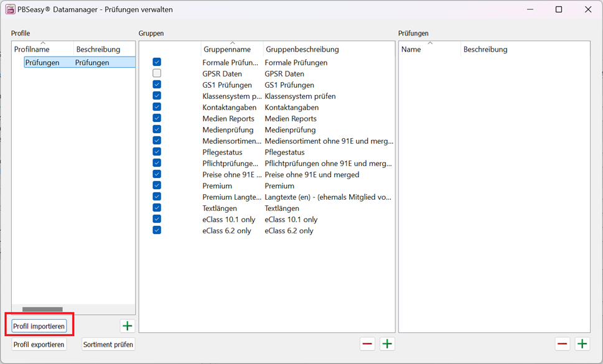Toggle the Medien Reports checkbox

click(157, 118)
